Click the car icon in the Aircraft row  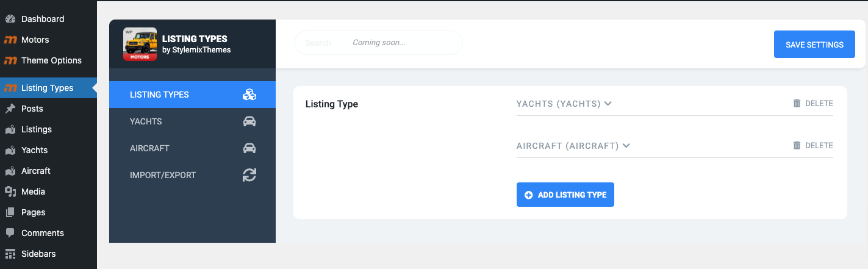(249, 148)
